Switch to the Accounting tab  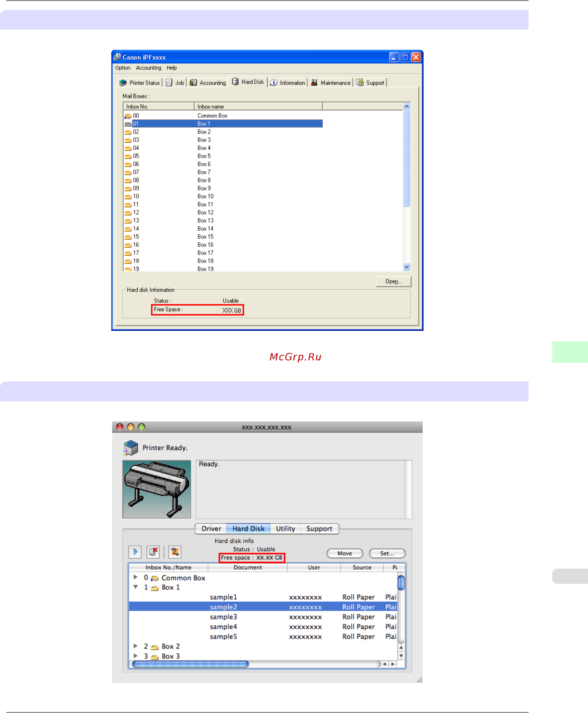pos(208,83)
